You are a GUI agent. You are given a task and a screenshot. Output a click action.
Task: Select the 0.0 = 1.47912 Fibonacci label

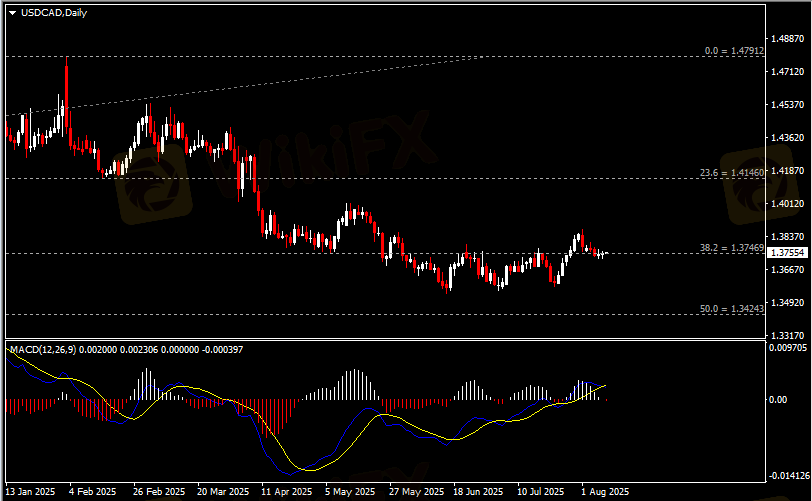[734, 51]
